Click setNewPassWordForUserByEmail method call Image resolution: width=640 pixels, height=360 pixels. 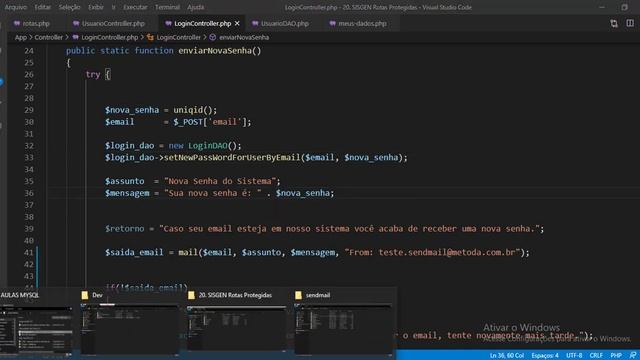click(232, 157)
